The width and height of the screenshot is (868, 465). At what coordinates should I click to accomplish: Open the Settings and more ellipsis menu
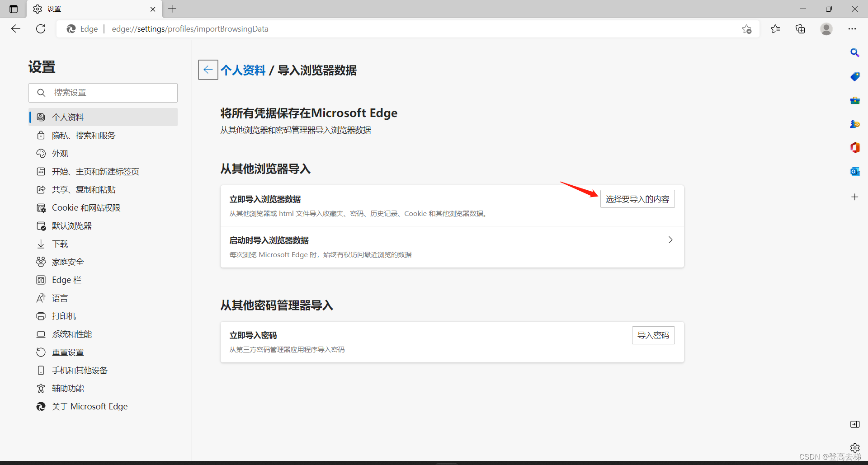[x=852, y=29]
